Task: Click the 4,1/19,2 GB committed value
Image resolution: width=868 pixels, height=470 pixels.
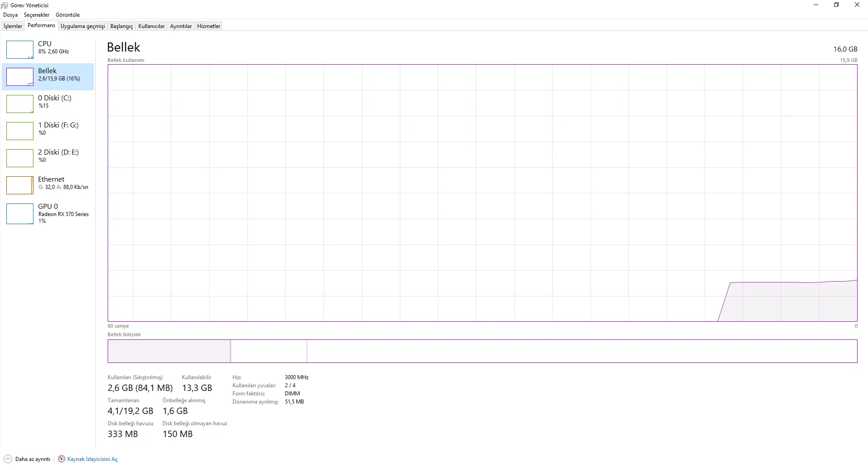Action: tap(130, 411)
